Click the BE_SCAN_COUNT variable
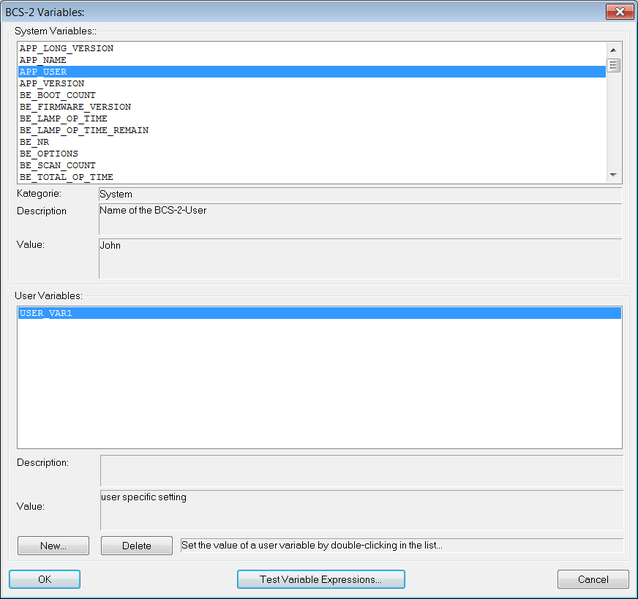This screenshot has width=638, height=599. 312,165
